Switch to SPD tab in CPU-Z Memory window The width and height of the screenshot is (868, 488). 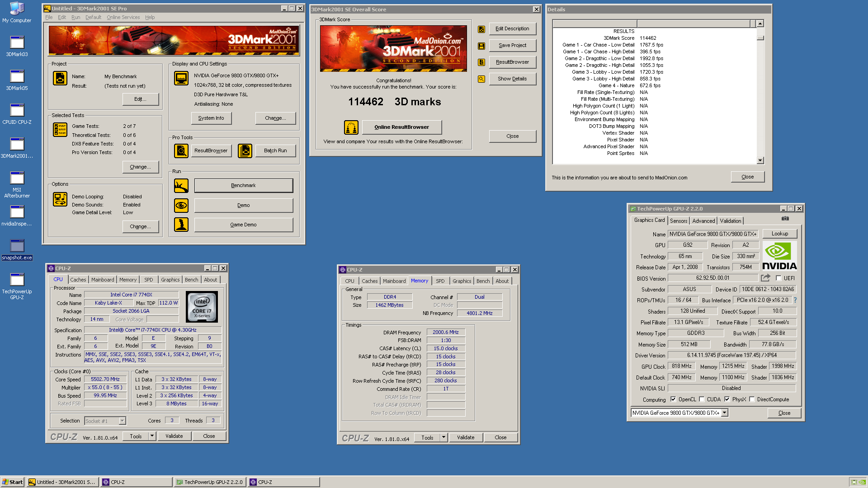[440, 281]
